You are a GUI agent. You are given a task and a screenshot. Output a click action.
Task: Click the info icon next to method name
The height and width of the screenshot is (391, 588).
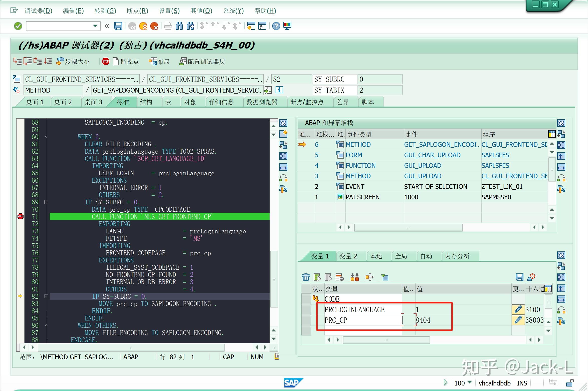point(279,90)
